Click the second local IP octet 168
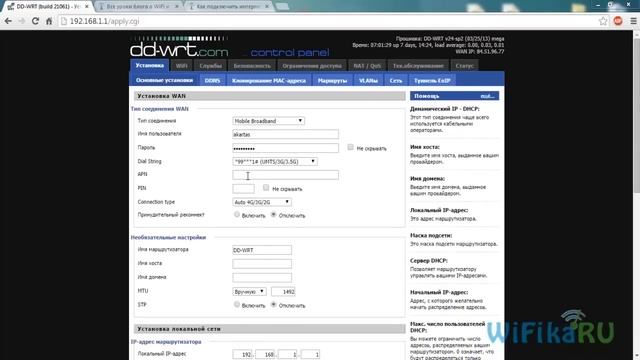 point(266,354)
